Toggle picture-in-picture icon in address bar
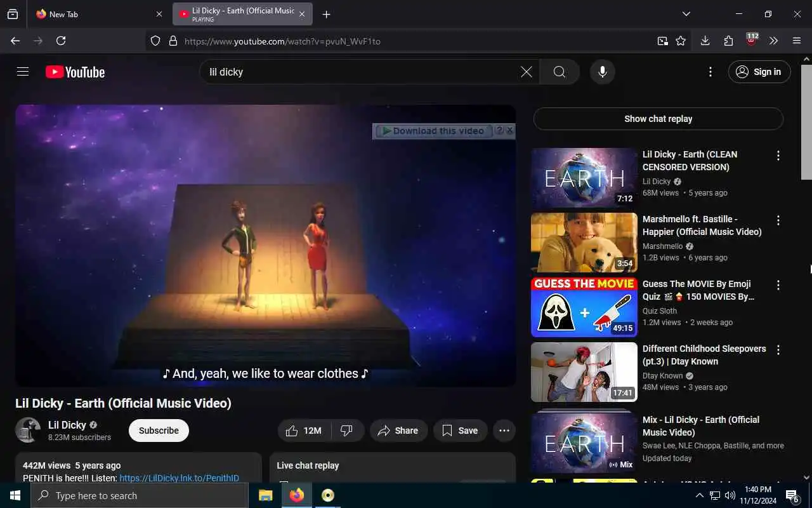The width and height of the screenshot is (812, 508). 662,41
